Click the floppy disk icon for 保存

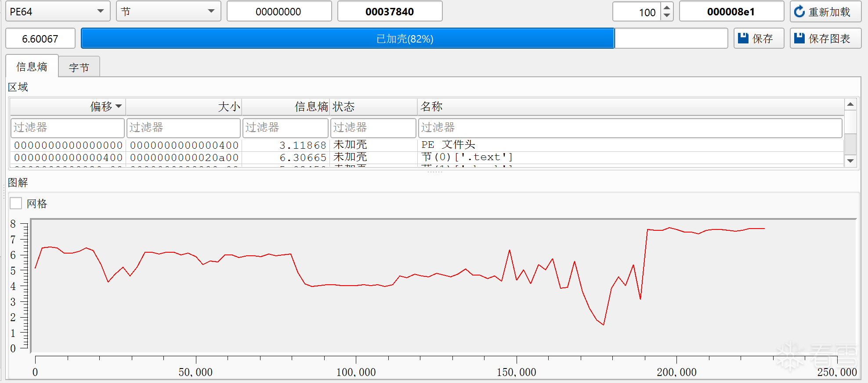743,39
